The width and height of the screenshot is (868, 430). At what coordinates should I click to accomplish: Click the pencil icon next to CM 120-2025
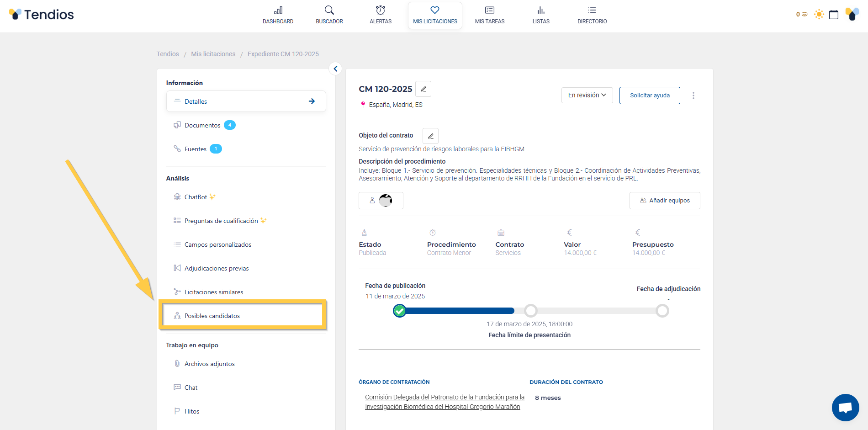pos(423,89)
